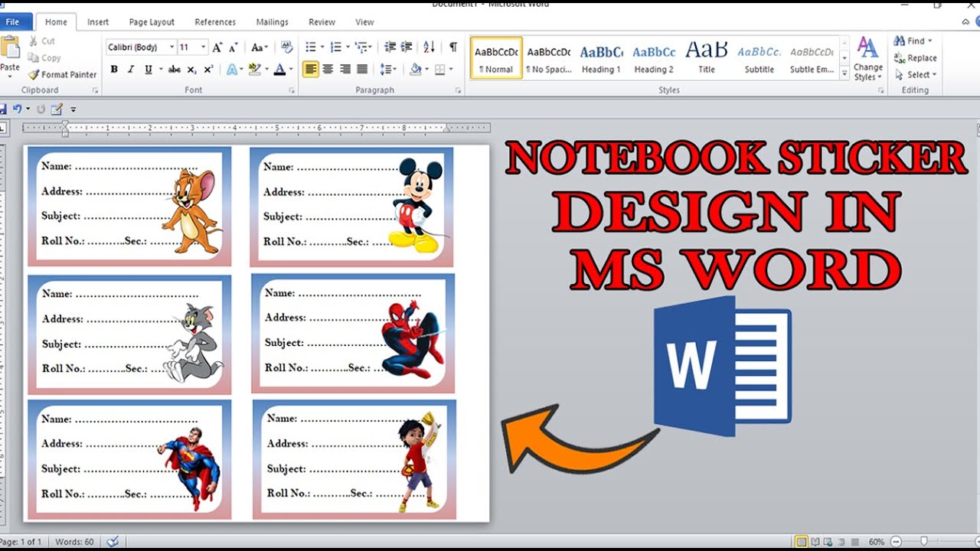Apply the text highlight color
The image size is (980, 551).
[x=255, y=70]
